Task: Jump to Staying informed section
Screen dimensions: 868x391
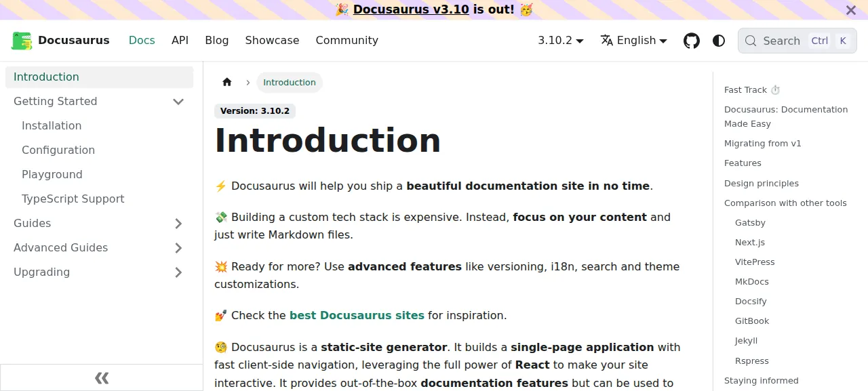Action: click(762, 381)
